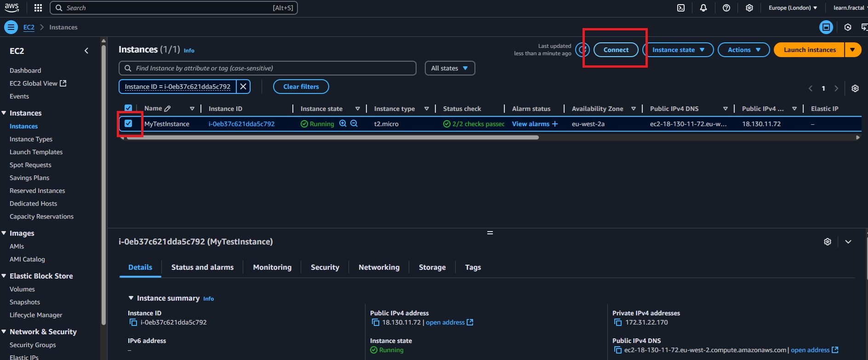This screenshot has height=360, width=868.
Task: Copy Private IPv4 address
Action: (x=618, y=323)
